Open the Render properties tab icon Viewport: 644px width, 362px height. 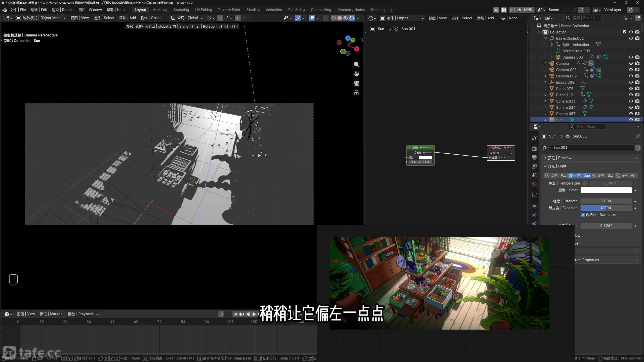tap(534, 149)
